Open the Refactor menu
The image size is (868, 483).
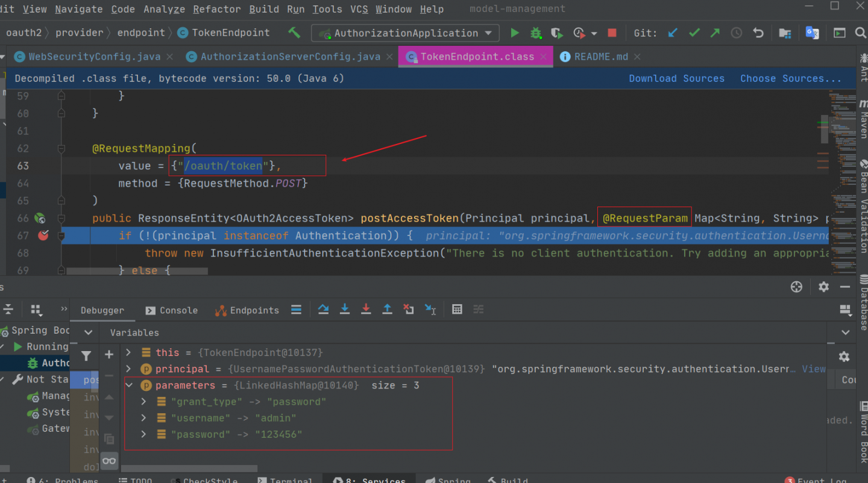[x=216, y=9]
